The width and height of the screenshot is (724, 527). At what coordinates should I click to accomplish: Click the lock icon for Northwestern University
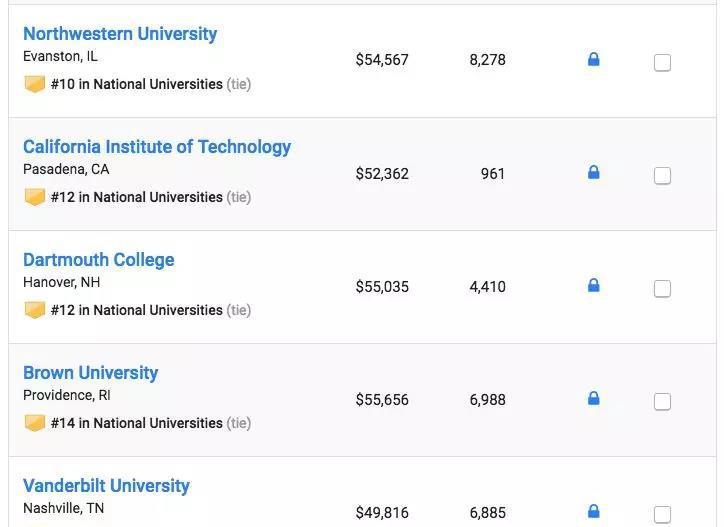tap(593, 60)
